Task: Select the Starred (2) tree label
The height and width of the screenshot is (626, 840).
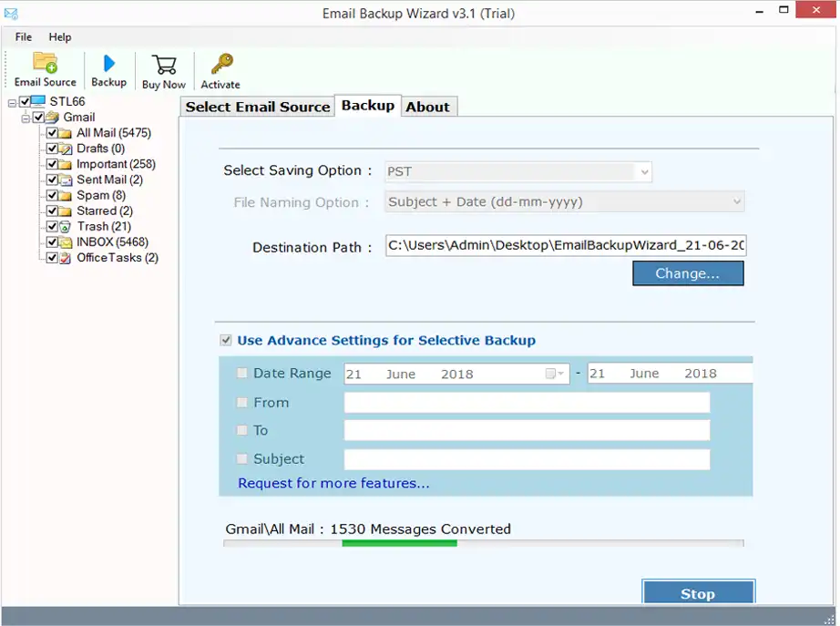Action: tap(105, 210)
